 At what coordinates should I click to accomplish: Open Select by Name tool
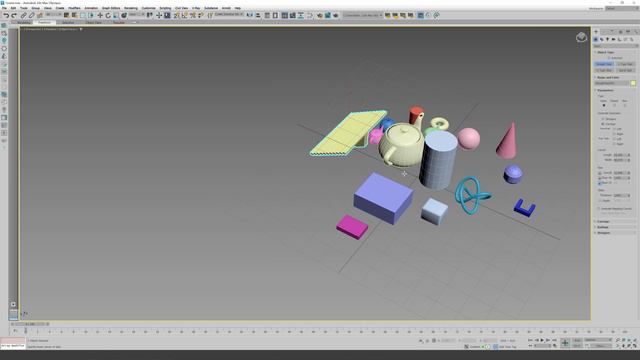(x=74, y=16)
